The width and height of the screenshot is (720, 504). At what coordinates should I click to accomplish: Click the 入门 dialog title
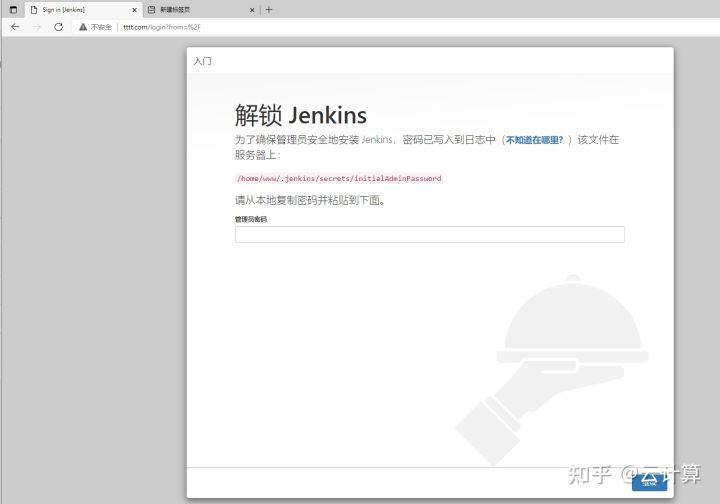point(202,61)
